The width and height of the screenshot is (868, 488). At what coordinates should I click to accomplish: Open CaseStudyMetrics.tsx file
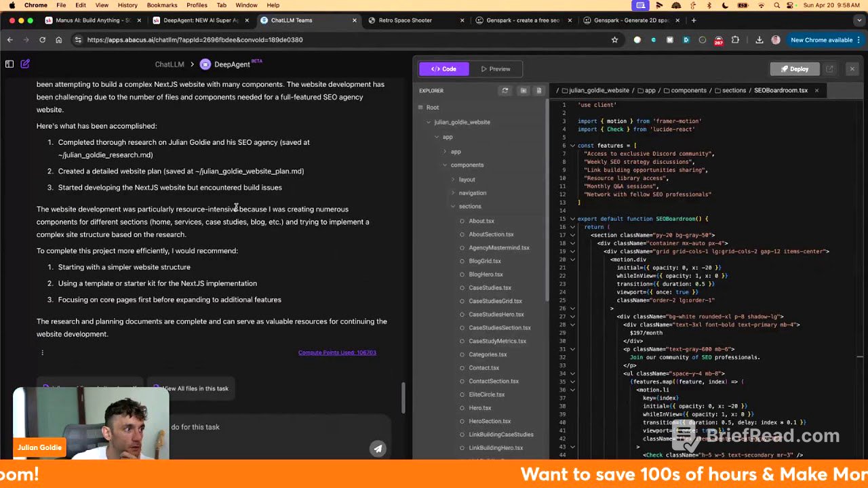(497, 341)
